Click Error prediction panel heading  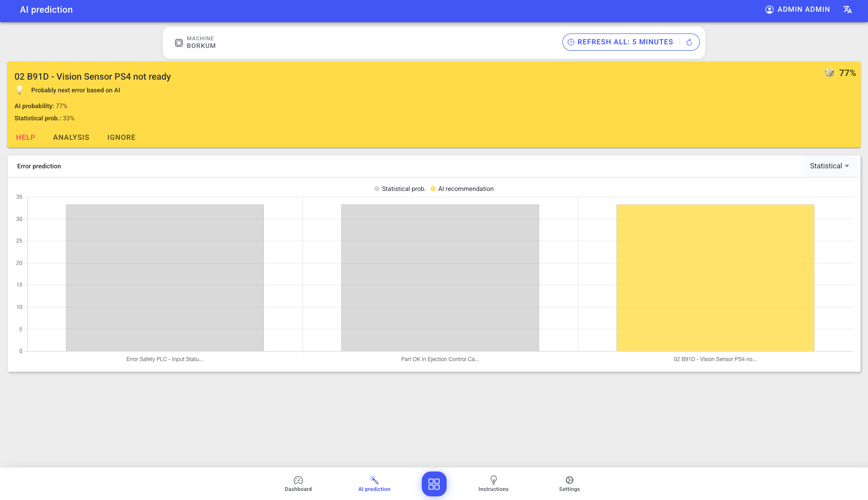[x=39, y=167]
